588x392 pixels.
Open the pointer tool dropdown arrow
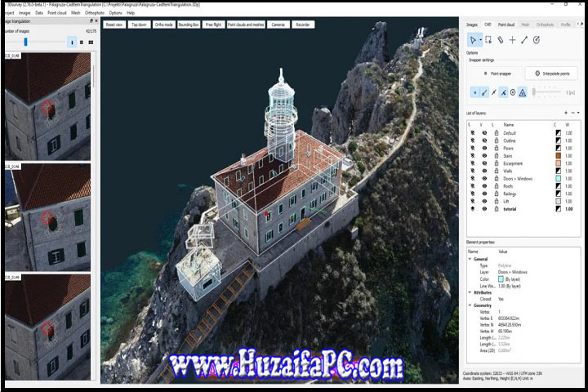480,40
